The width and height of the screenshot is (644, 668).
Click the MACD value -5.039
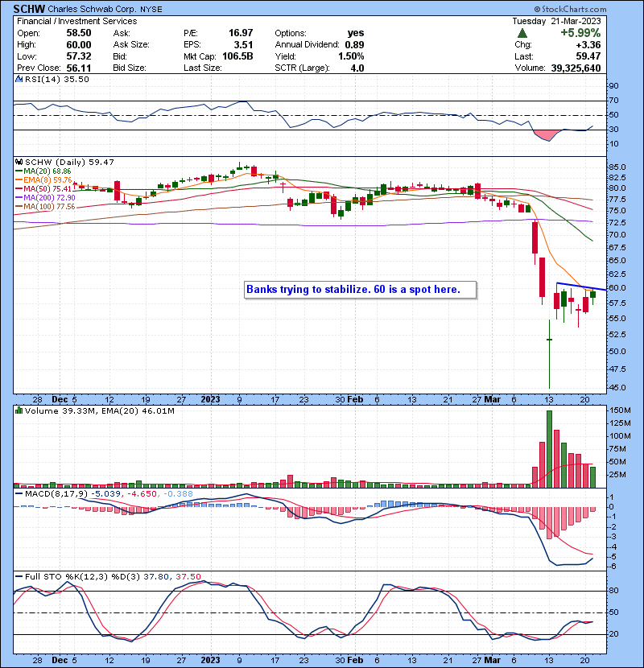click(x=105, y=494)
